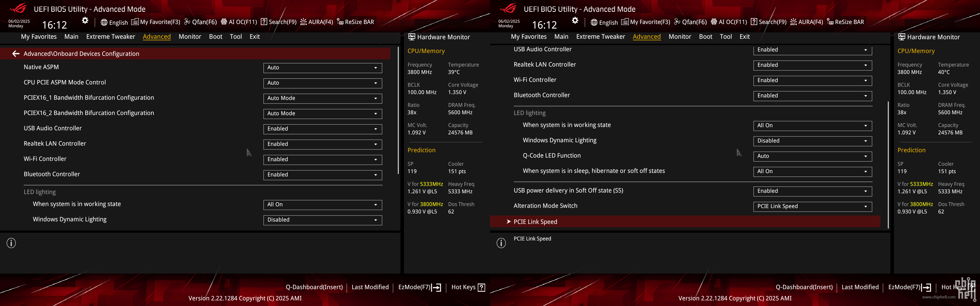
Task: Open AURA(F4) lighting in left window
Action: point(316,22)
